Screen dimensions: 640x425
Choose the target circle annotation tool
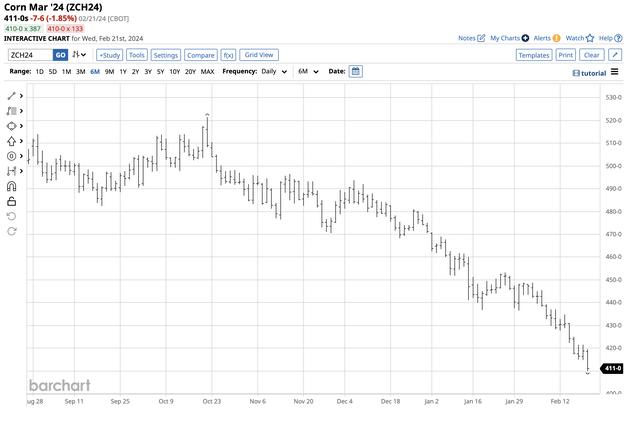pyautogui.click(x=11, y=156)
